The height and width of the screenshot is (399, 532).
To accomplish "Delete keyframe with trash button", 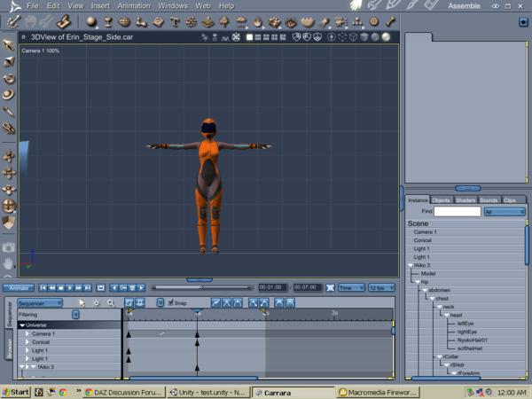I will click(132, 287).
